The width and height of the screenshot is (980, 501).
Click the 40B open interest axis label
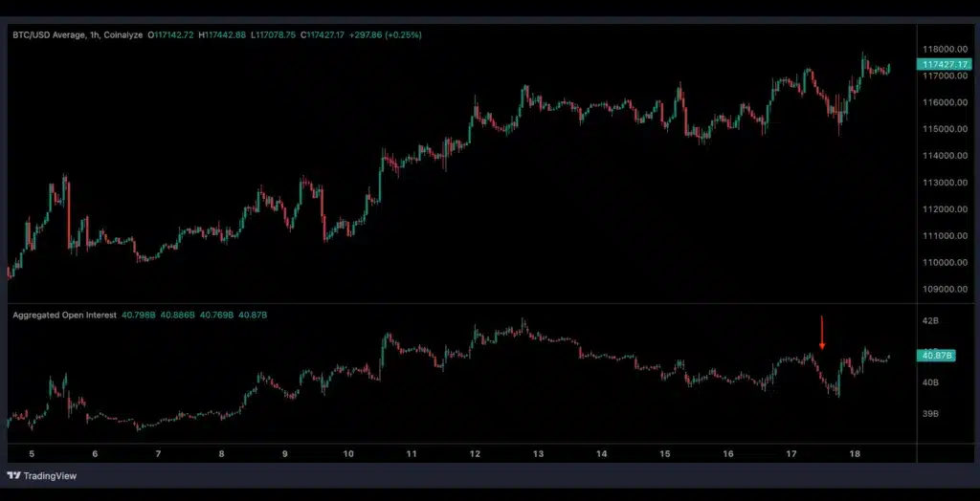pos(930,383)
